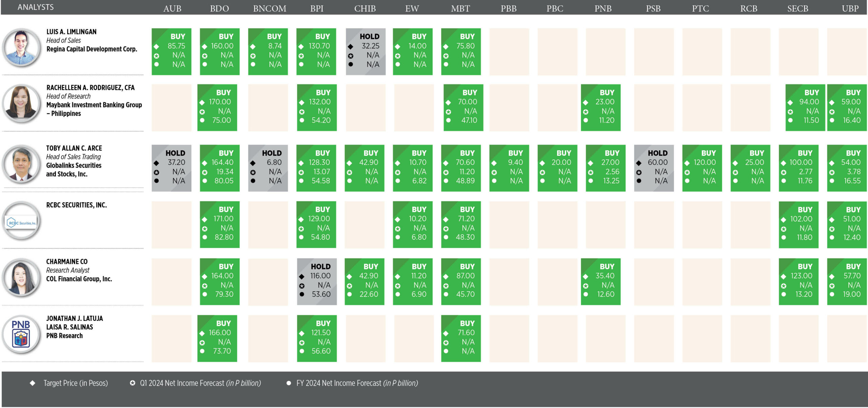Select the PBB column header
Viewport: 868px width, 408px height.
click(509, 8)
